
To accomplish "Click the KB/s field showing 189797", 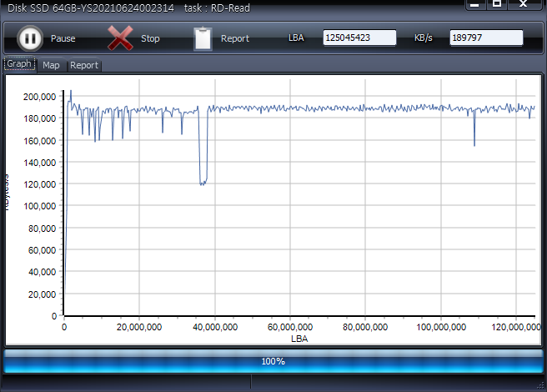I will coord(486,38).
